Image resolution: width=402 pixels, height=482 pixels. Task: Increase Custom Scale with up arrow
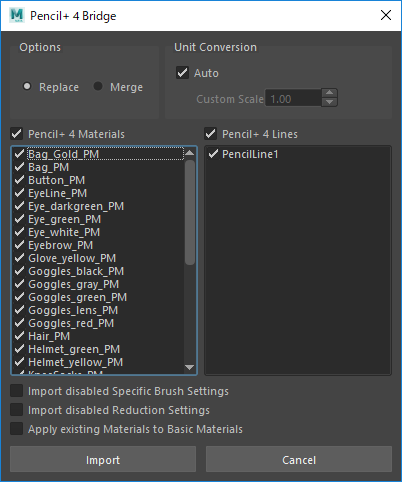(x=329, y=93)
